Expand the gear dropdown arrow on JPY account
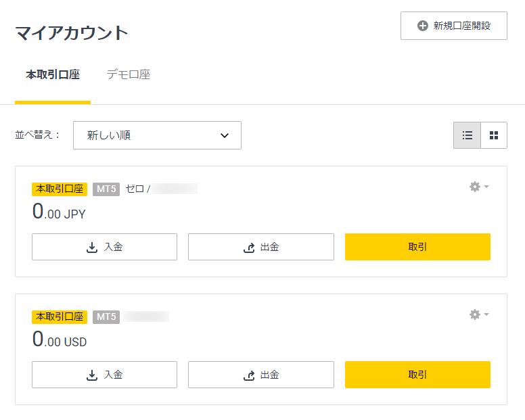Viewport: 525px width, 420px height. [486, 187]
